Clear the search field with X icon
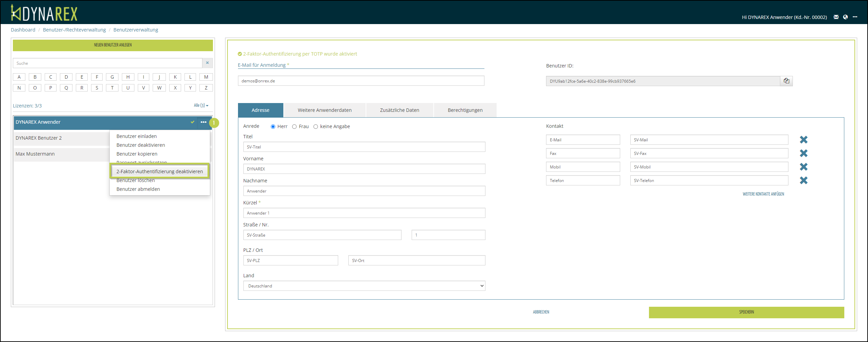Image resolution: width=868 pixels, height=342 pixels. point(207,63)
